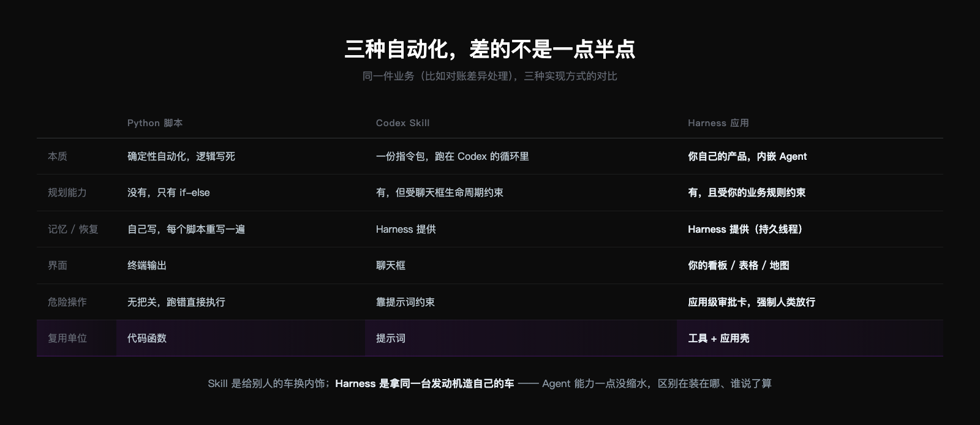Viewport: 980px width, 425px height.
Task: Click row label 复用单位
Action: (67, 338)
